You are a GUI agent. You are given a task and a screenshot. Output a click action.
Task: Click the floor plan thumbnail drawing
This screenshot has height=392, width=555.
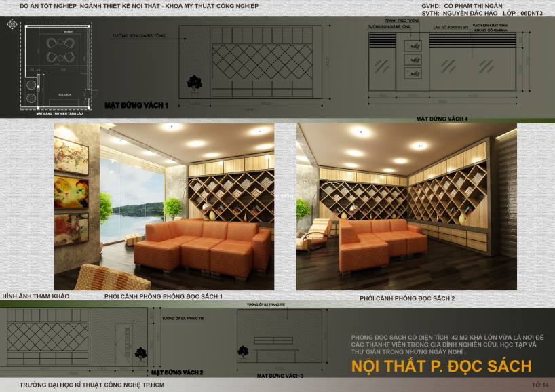coord(56,66)
